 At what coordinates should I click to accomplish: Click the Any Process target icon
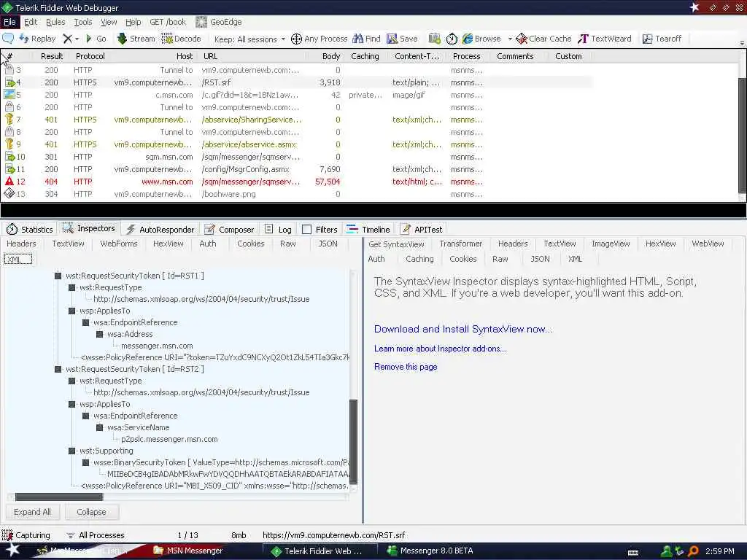coord(296,39)
